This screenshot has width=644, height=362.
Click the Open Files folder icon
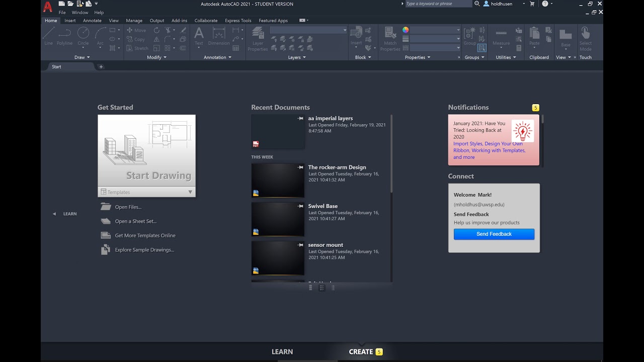pyautogui.click(x=105, y=207)
